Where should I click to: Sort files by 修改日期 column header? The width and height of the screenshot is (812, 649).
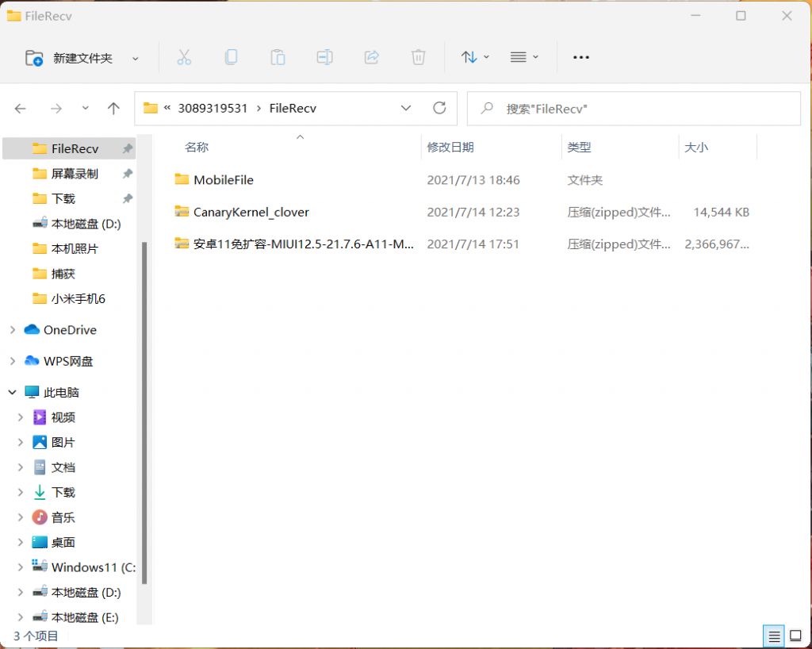(450, 147)
